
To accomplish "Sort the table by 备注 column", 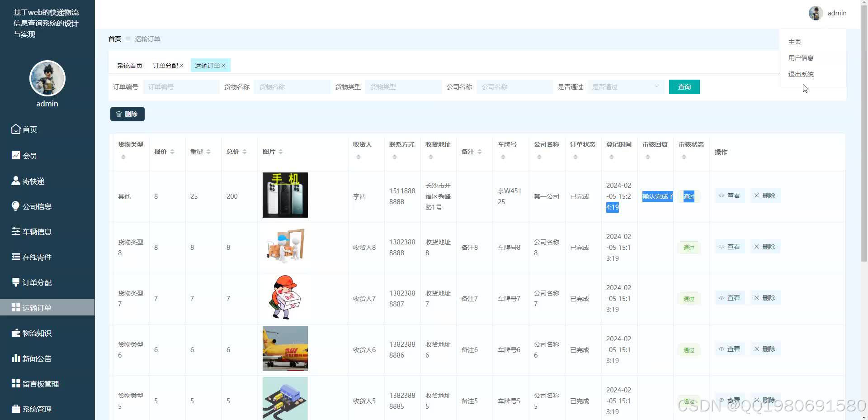I will coord(480,152).
